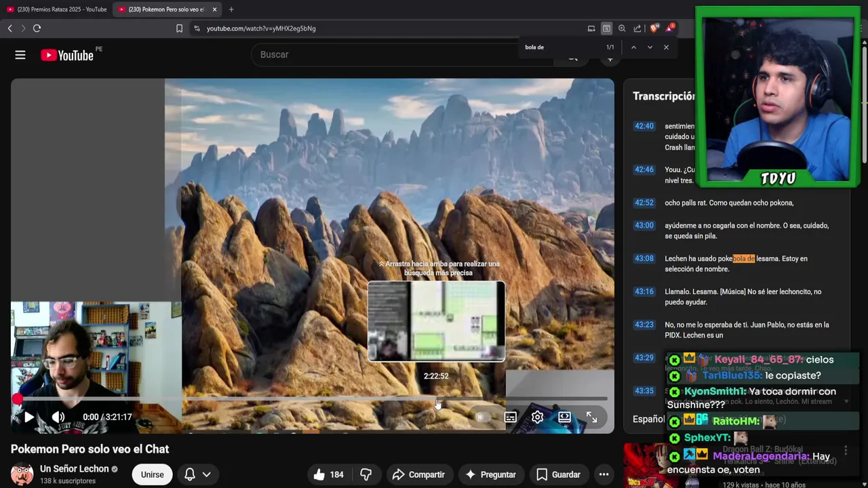Viewport: 868px width, 488px height.
Task: Toggle subtitles on the player
Action: [511, 418]
